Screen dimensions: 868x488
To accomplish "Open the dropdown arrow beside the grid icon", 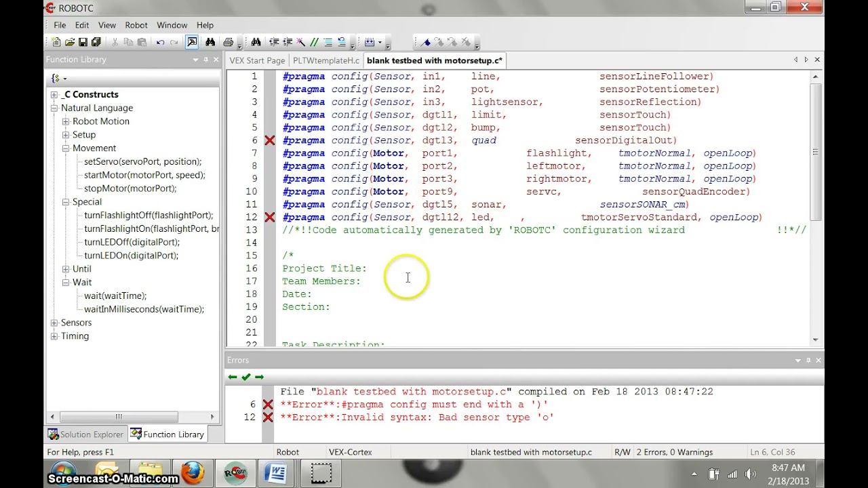I will 380,42.
